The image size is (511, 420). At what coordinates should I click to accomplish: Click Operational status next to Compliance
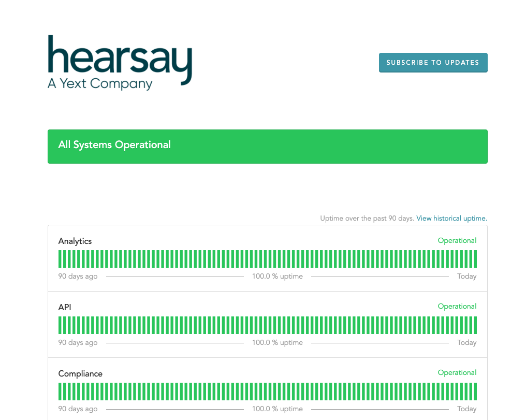click(x=457, y=372)
